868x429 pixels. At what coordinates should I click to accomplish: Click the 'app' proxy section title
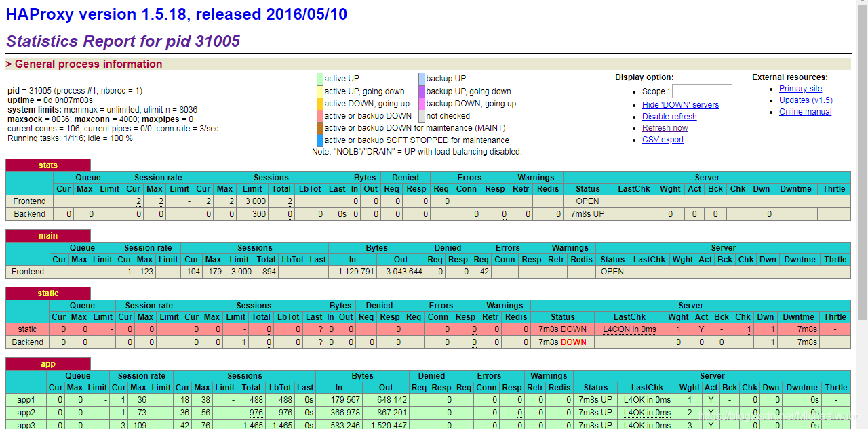(48, 364)
